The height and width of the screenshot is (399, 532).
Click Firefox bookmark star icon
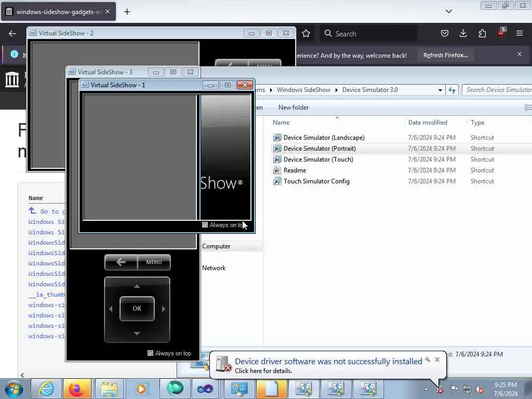305,33
